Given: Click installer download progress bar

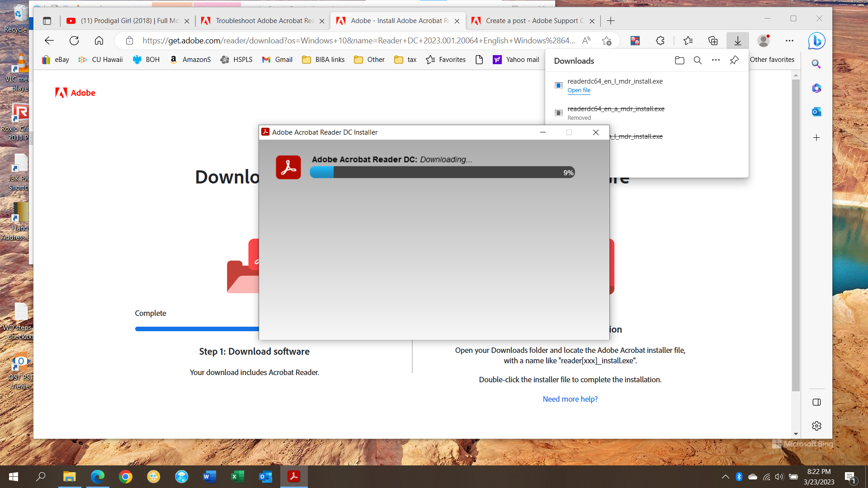Looking at the screenshot, I should tap(442, 173).
